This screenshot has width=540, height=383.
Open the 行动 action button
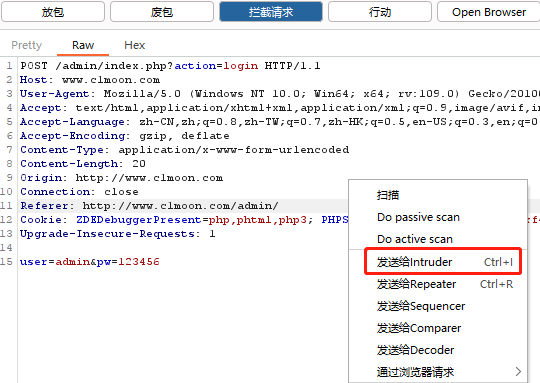(x=380, y=12)
